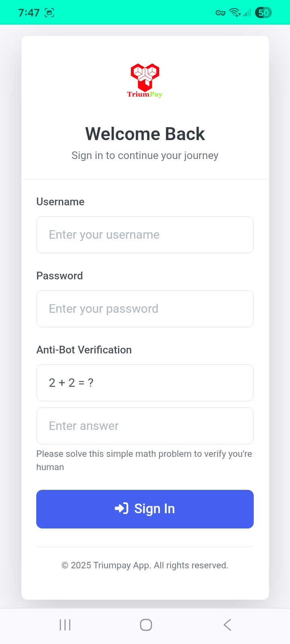Tap the screen capture status icon
This screenshot has width=290, height=644.
(x=49, y=13)
